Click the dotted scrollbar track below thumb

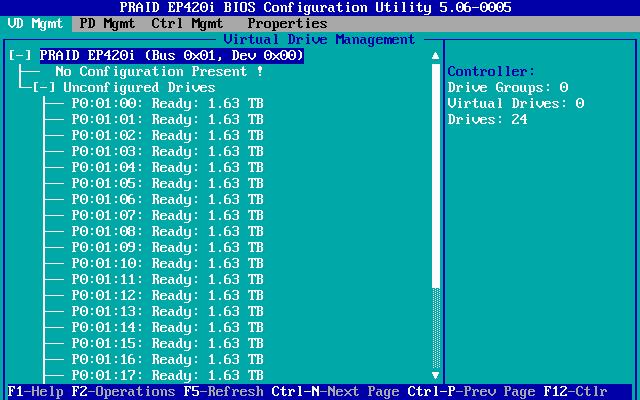pos(436,328)
